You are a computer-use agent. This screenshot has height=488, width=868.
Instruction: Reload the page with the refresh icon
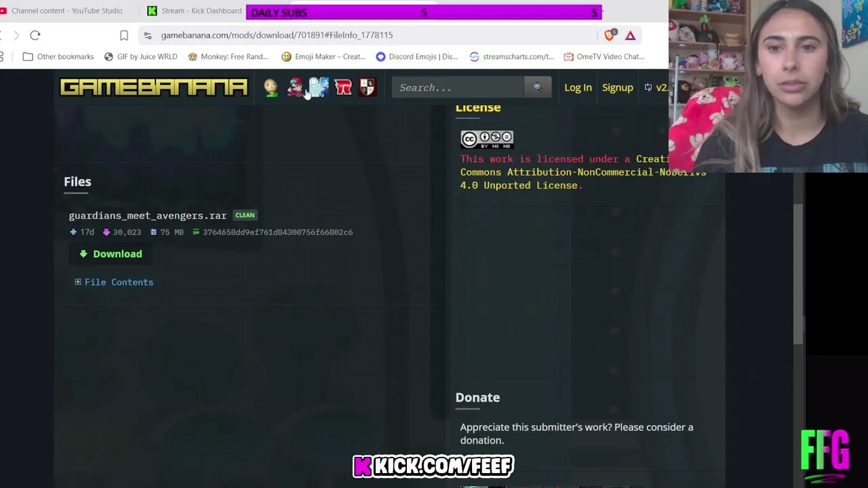click(x=35, y=35)
